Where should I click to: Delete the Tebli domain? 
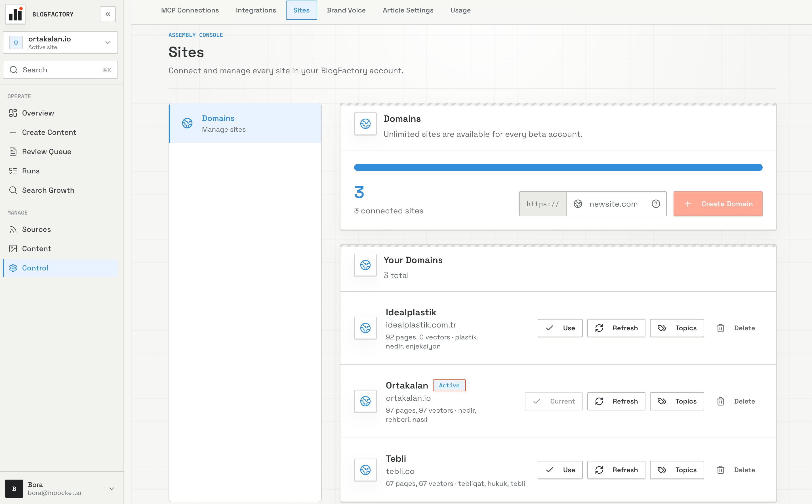pos(735,470)
